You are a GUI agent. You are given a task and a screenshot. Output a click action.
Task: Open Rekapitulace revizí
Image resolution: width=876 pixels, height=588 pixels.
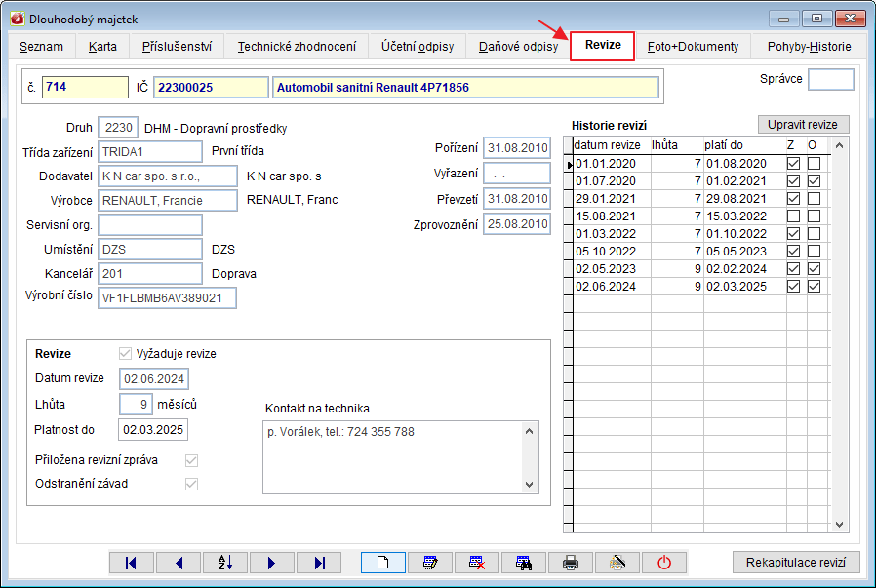[796, 563]
